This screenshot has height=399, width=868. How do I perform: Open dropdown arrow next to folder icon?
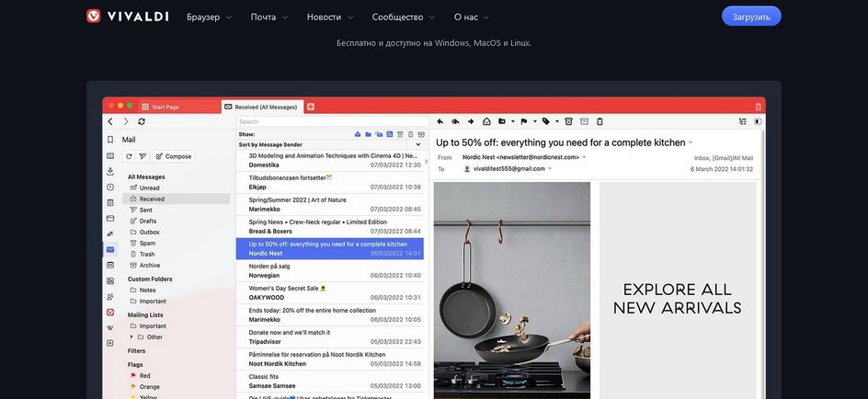[x=512, y=121]
